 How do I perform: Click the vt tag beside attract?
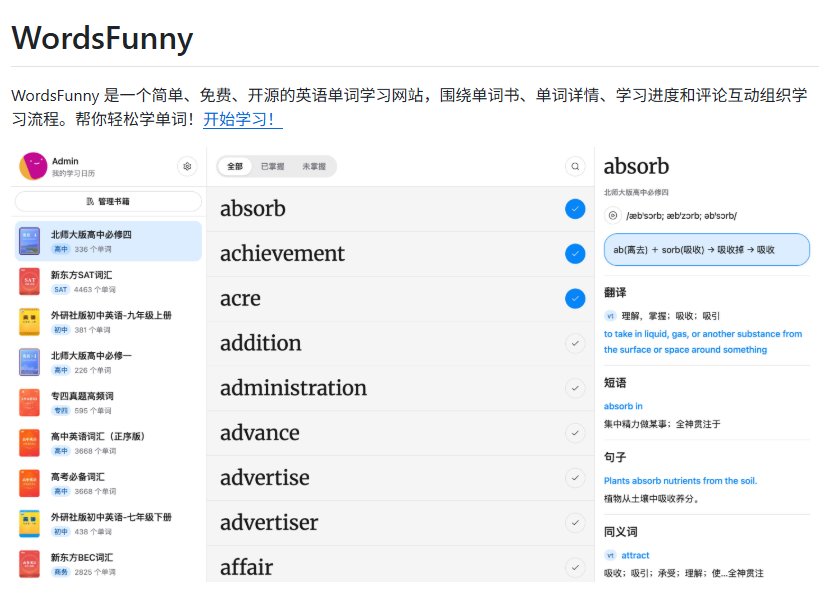610,555
